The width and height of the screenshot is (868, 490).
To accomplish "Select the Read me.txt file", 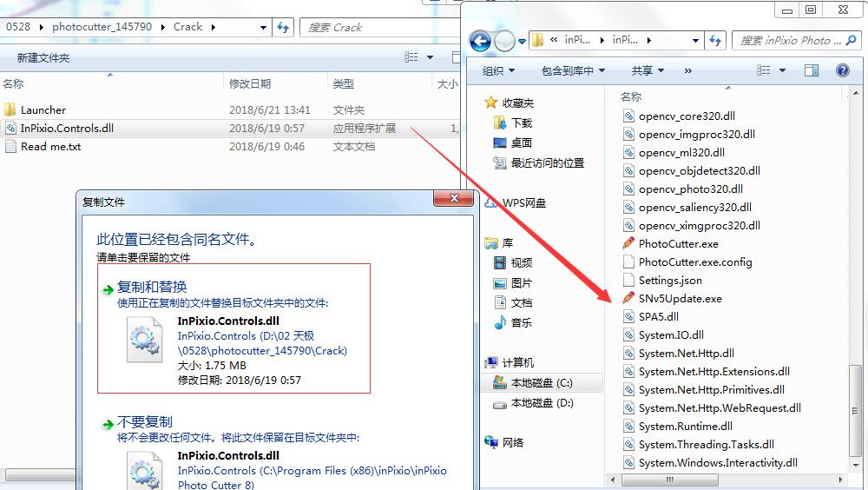I will [50, 146].
